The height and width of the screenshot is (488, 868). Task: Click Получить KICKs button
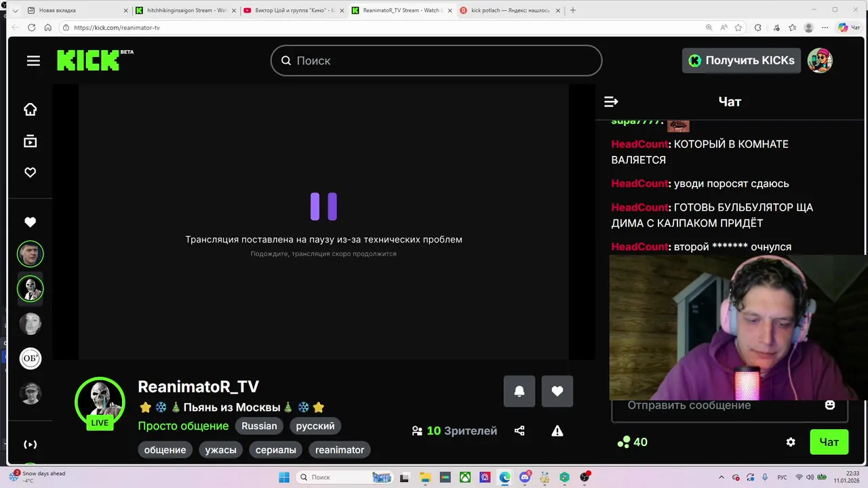point(741,60)
